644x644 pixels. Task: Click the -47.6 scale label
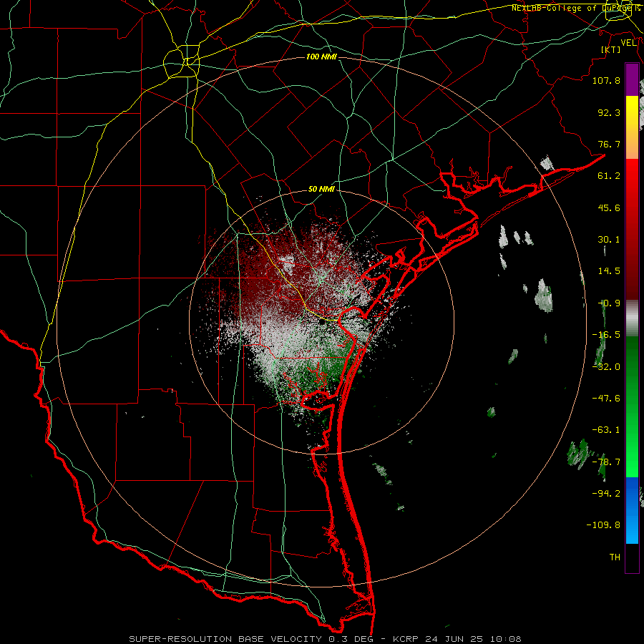coord(606,399)
